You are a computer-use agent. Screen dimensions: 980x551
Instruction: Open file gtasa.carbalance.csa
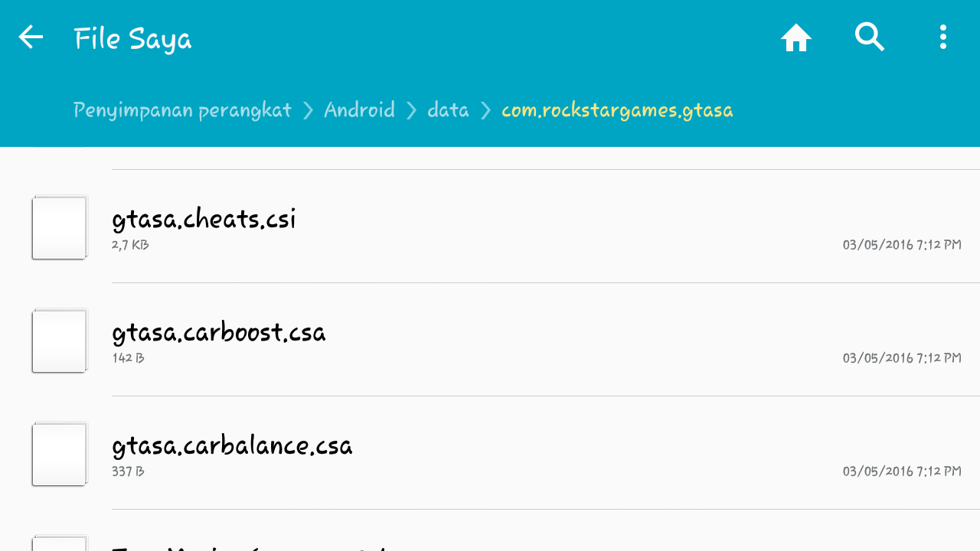point(490,453)
